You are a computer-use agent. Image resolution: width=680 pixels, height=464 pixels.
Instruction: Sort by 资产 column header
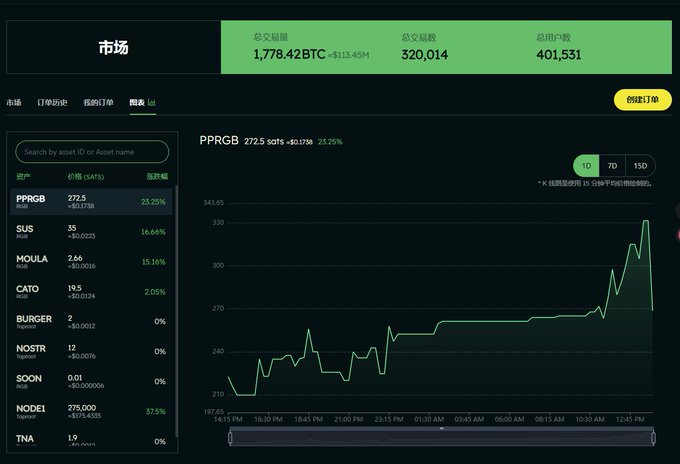(23, 176)
